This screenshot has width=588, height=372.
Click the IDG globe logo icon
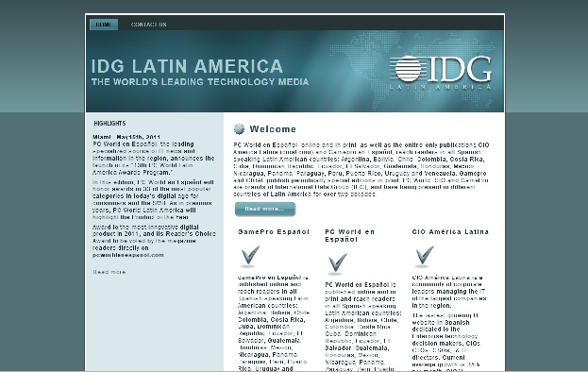click(409, 69)
